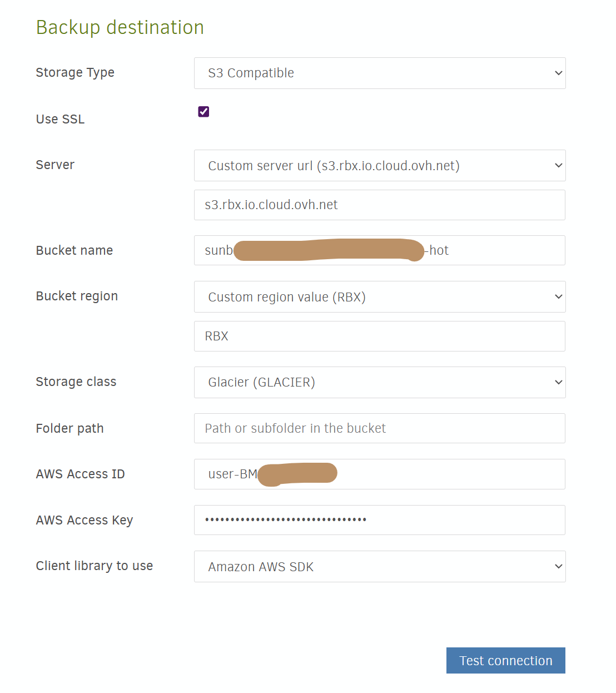Click the RBX custom region text field
The width and height of the screenshot is (616, 693).
(x=379, y=336)
